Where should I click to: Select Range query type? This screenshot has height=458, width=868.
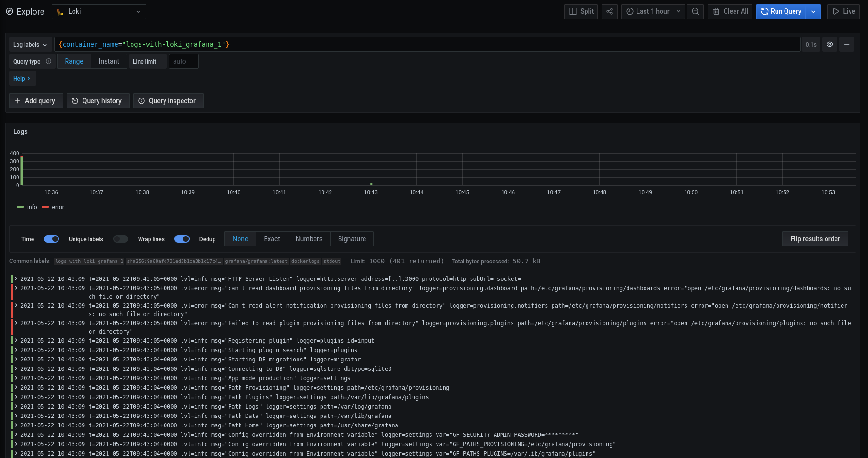click(x=74, y=61)
